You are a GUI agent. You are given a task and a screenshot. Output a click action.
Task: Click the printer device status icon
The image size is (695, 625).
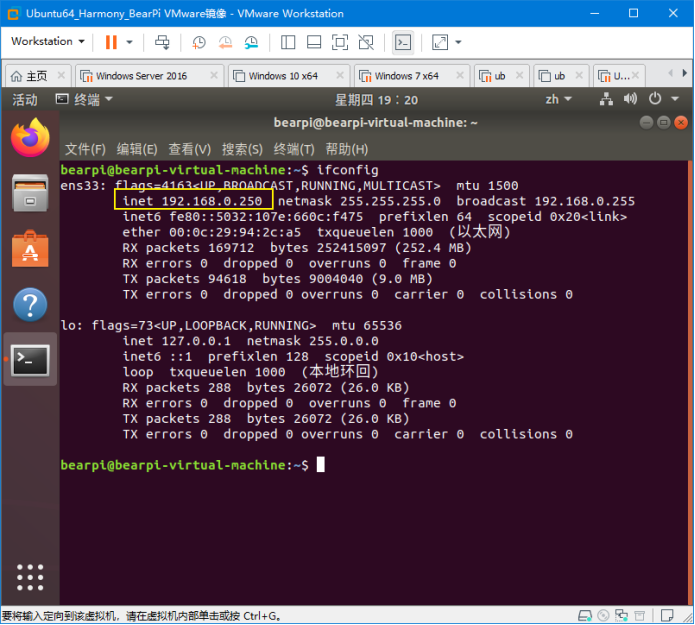tap(640, 615)
